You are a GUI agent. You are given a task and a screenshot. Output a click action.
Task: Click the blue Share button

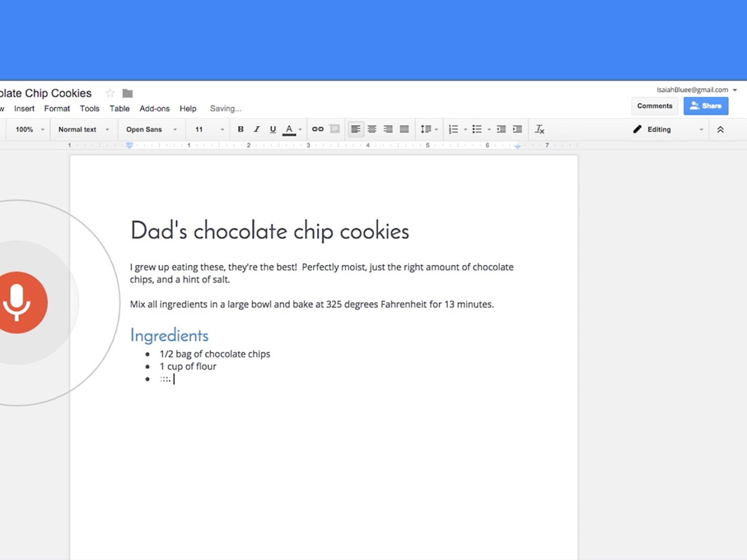[x=705, y=106]
